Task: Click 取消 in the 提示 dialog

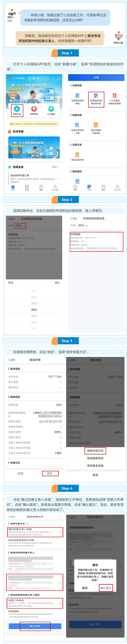Action: pos(85,588)
